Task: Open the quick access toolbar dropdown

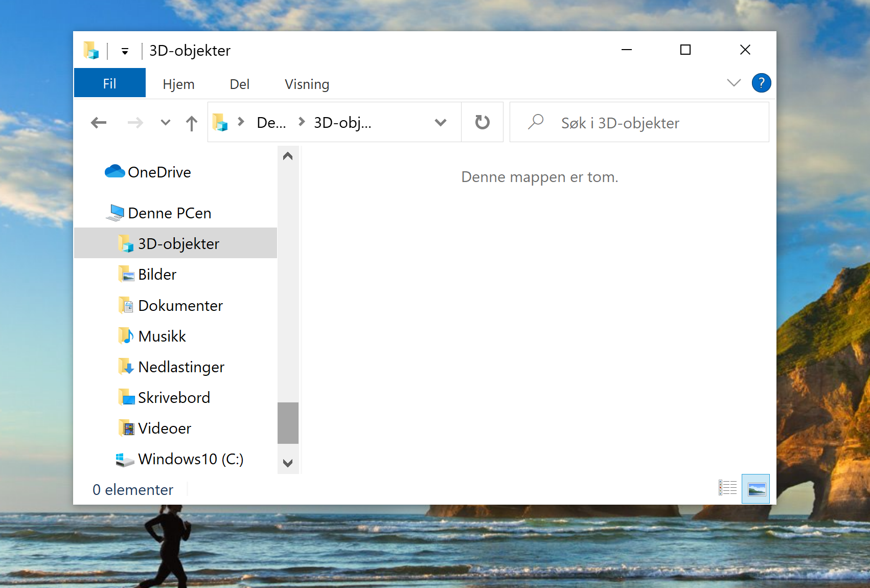Action: [x=124, y=50]
